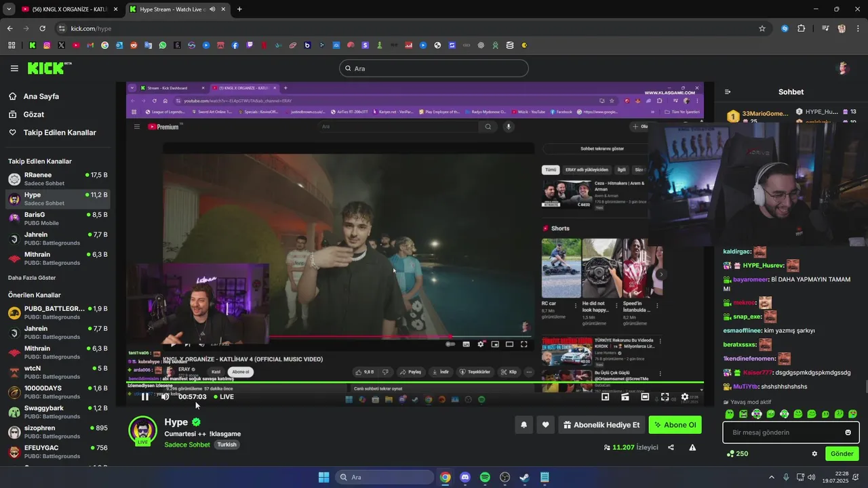Image resolution: width=868 pixels, height=488 pixels.
Task: Open the Gözat page
Action: [34, 115]
